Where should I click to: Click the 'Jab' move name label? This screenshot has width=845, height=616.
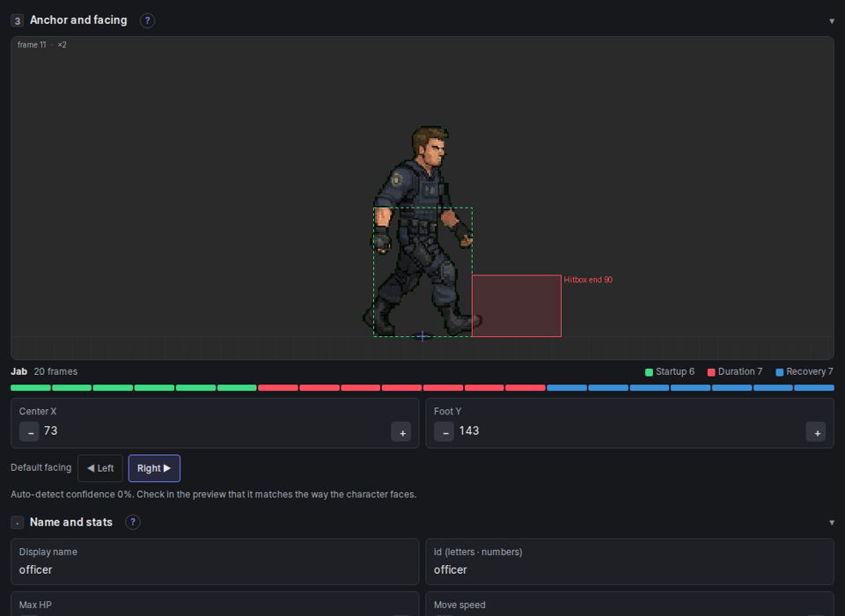(18, 371)
